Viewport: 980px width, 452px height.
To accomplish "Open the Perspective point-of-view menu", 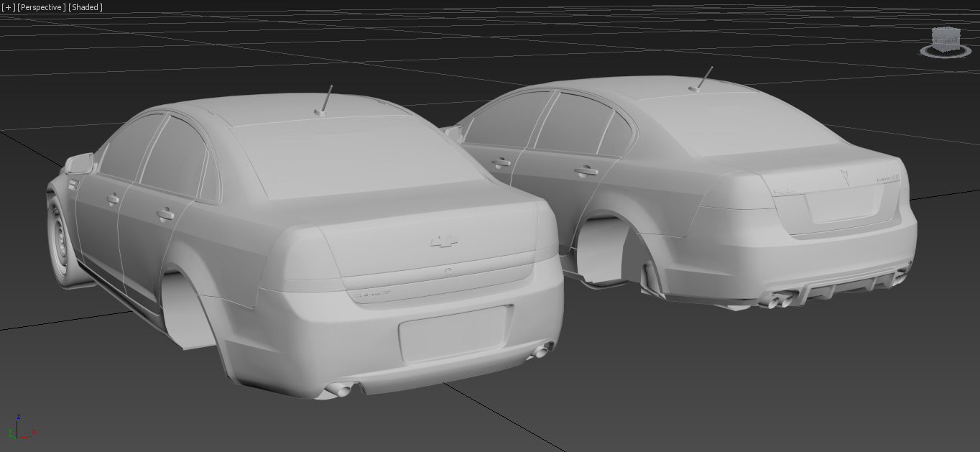I will (41, 7).
